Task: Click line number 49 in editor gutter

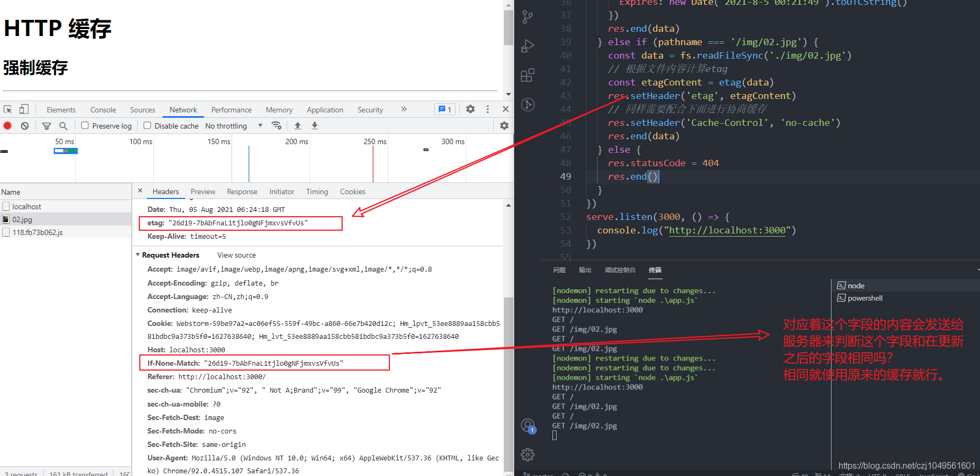Action: tap(566, 176)
